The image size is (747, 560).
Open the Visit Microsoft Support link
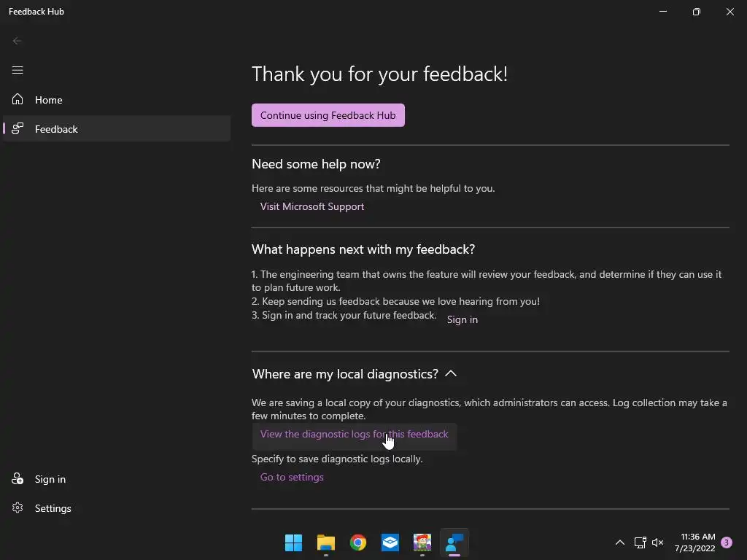pos(312,206)
